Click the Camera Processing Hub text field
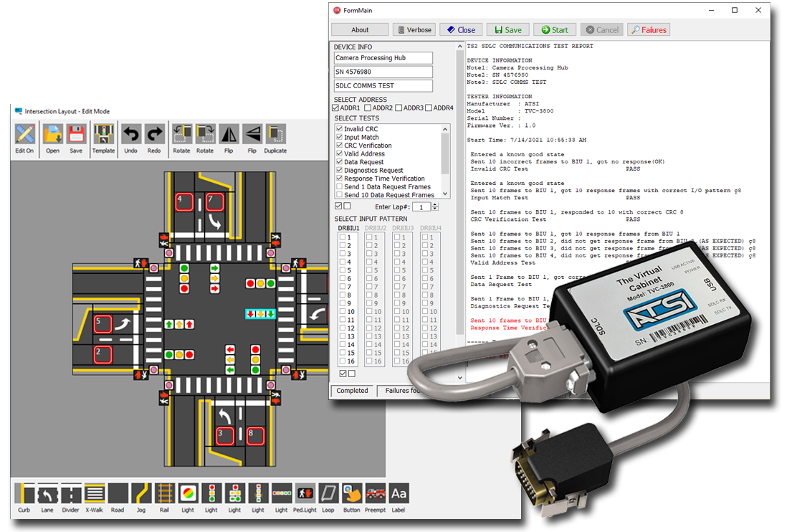Image resolution: width=787 pixels, height=532 pixels. coord(383,58)
